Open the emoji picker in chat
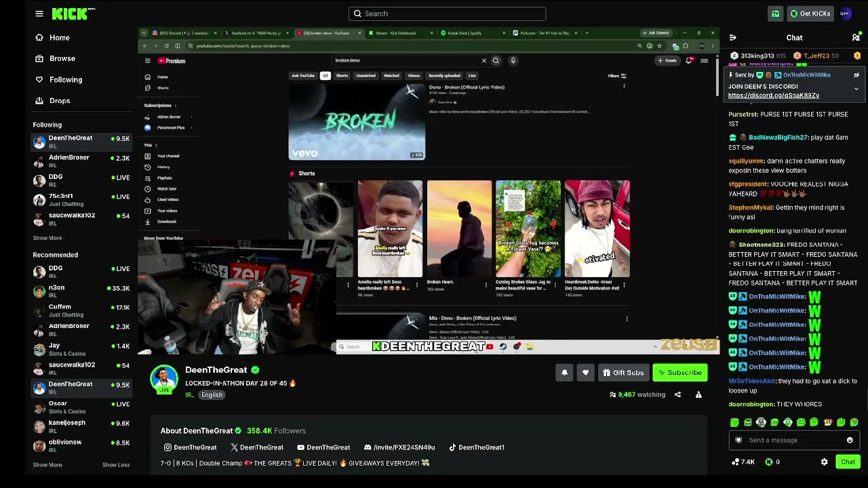 (850, 441)
